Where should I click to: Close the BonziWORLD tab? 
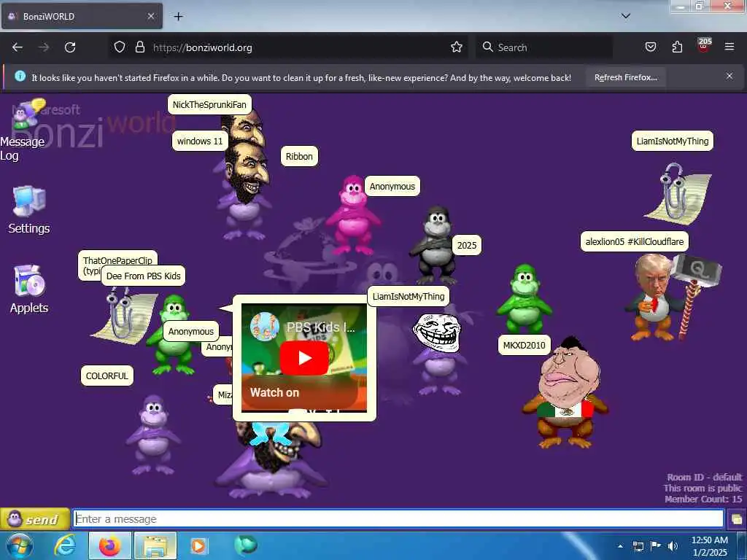point(150,16)
